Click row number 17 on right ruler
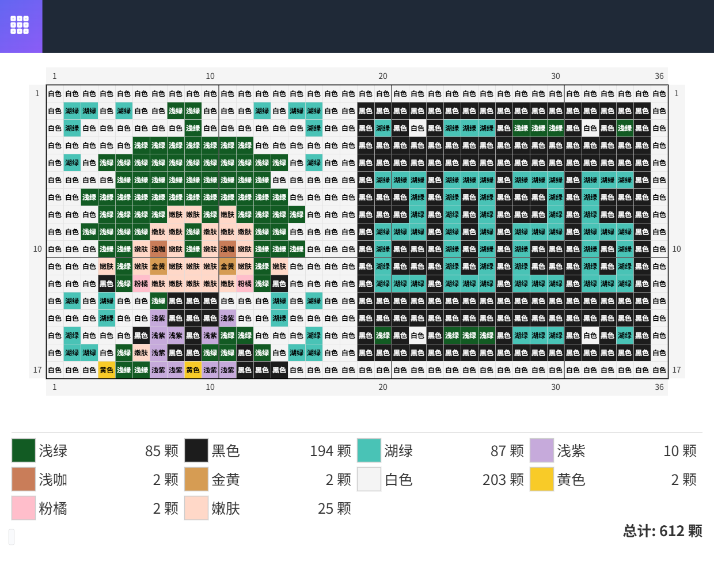The width and height of the screenshot is (714, 588). [677, 370]
